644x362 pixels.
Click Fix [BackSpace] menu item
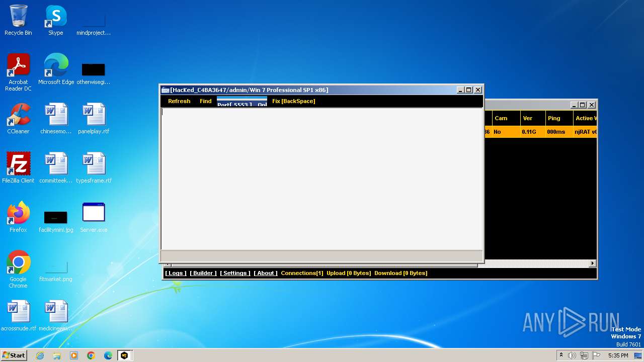coord(294,101)
